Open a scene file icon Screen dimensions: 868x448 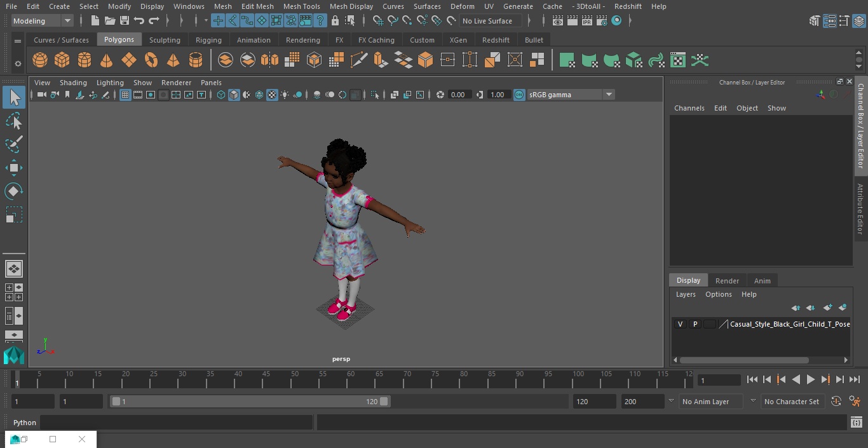110,21
